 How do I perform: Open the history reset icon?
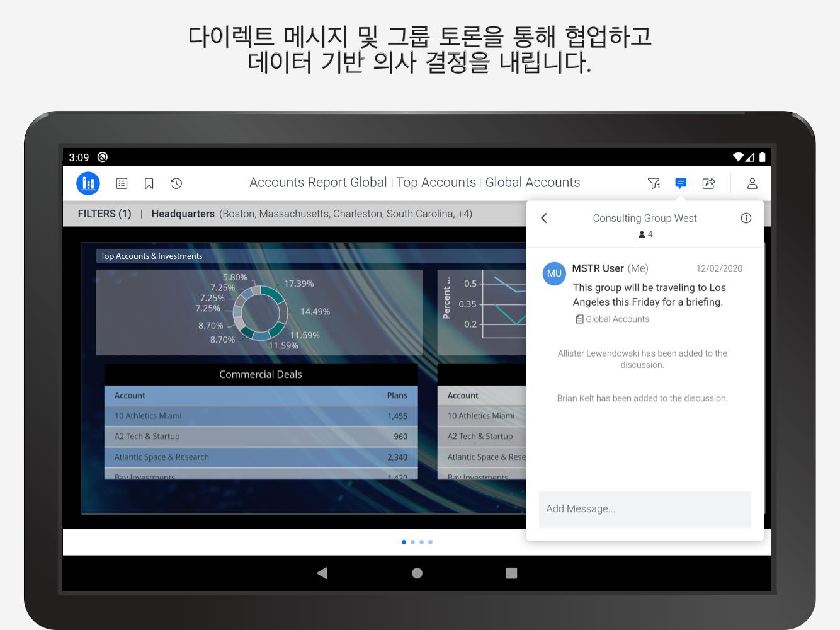point(176,183)
